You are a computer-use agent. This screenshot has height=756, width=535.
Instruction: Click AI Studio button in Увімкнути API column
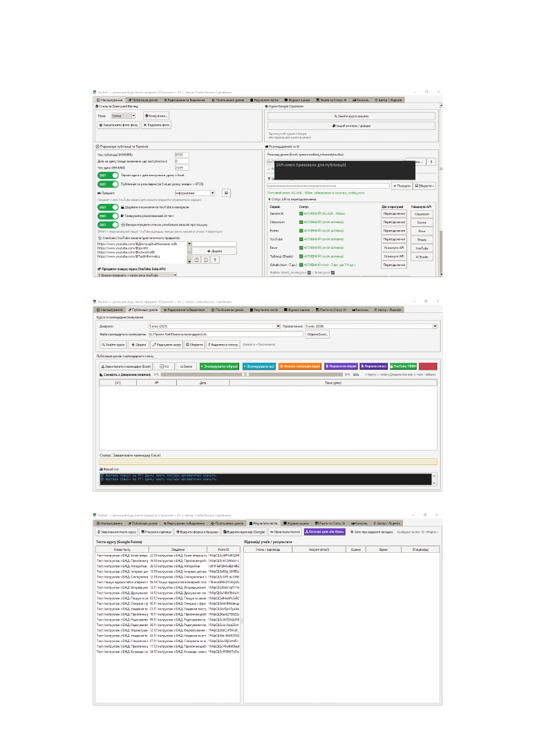click(422, 257)
